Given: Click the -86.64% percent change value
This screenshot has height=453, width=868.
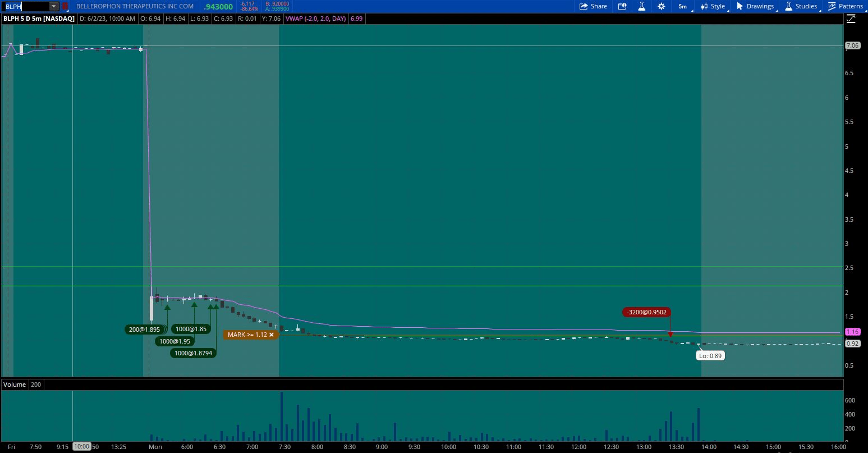Looking at the screenshot, I should 249,9.
